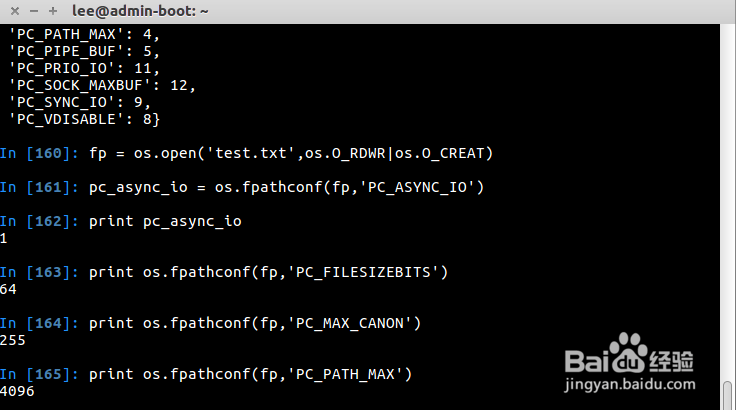Click the PC_FILESIZEBITS print command
This screenshot has width=736, height=410.
[x=268, y=271]
